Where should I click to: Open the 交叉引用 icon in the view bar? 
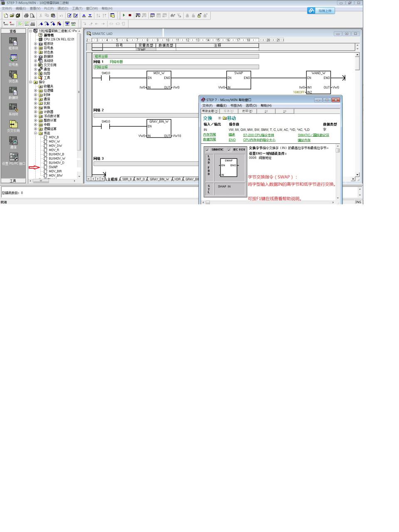[13, 124]
